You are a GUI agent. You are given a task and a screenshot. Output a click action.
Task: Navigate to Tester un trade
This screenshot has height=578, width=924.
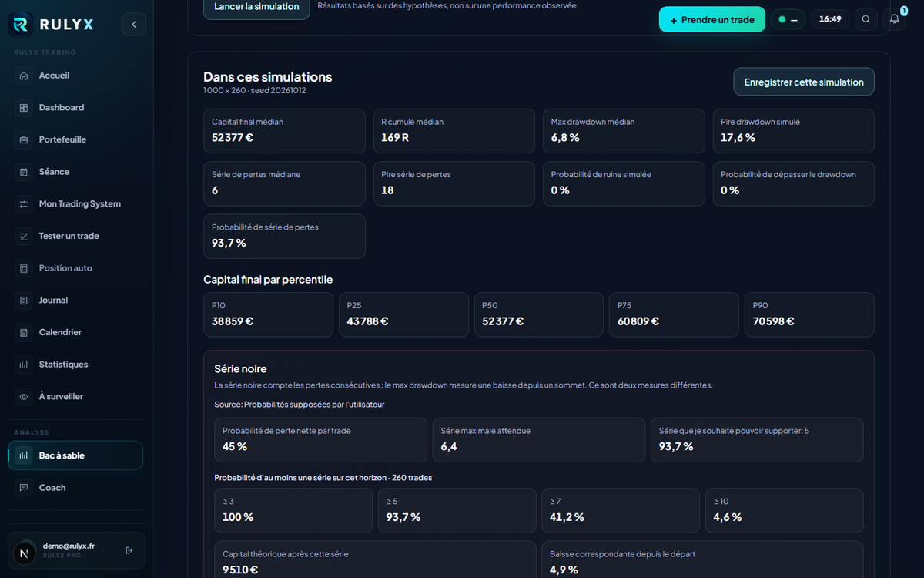point(75,236)
